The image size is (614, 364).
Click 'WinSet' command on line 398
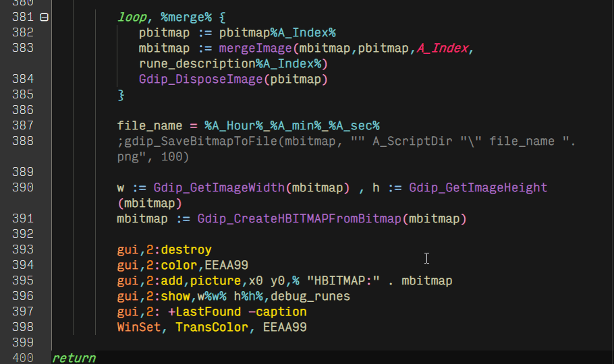tap(138, 327)
